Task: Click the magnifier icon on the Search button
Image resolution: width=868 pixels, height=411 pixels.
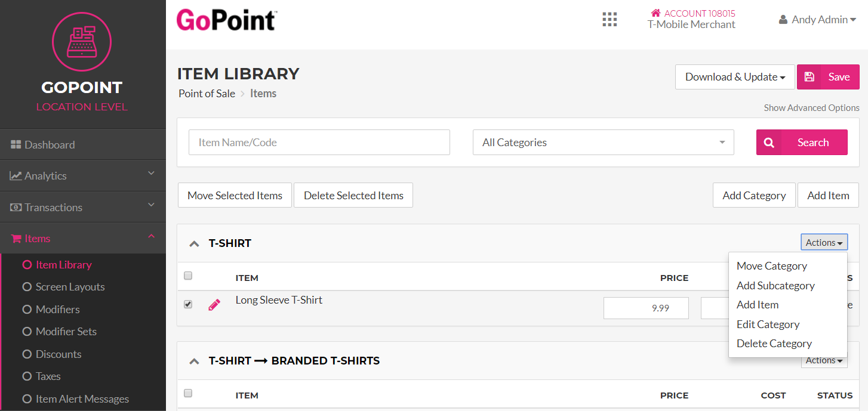Action: (769, 142)
